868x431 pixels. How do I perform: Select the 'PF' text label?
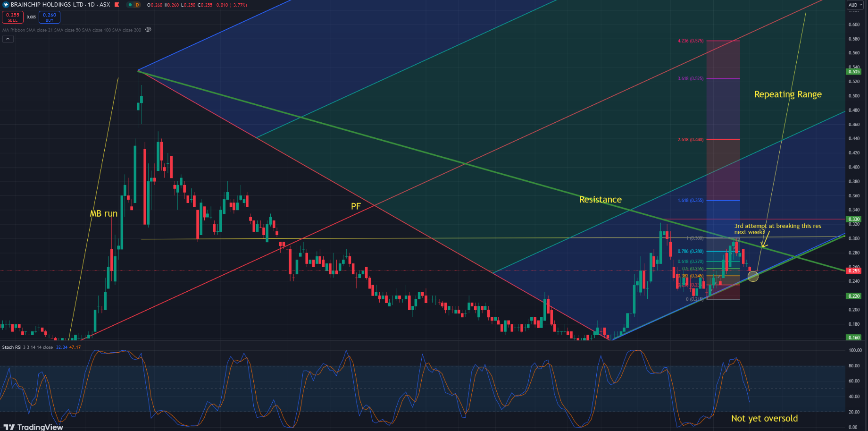[x=356, y=206]
